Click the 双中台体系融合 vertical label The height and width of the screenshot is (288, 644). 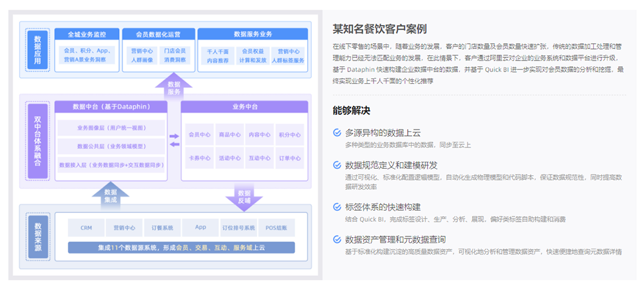(x=37, y=140)
